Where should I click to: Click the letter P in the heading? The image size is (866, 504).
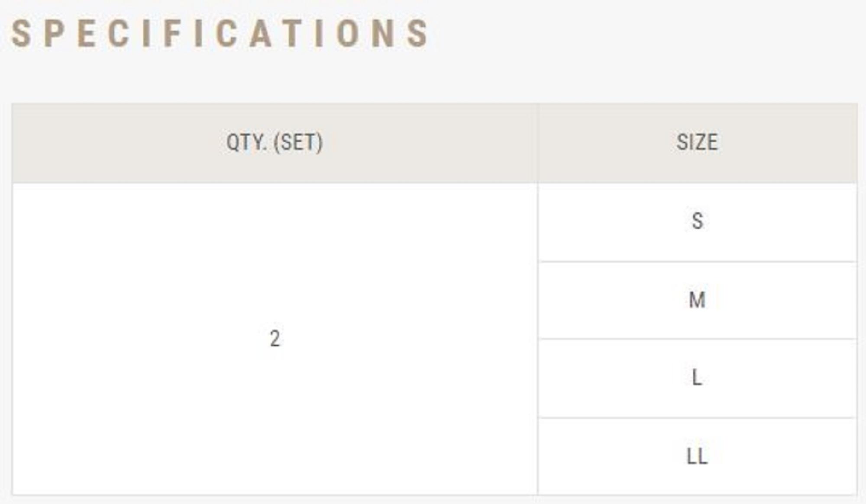coord(54,33)
